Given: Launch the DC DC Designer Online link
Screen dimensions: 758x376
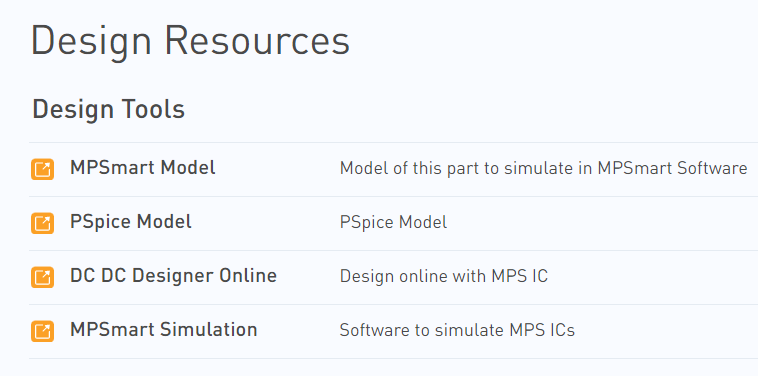Looking at the screenshot, I should coord(174,276).
